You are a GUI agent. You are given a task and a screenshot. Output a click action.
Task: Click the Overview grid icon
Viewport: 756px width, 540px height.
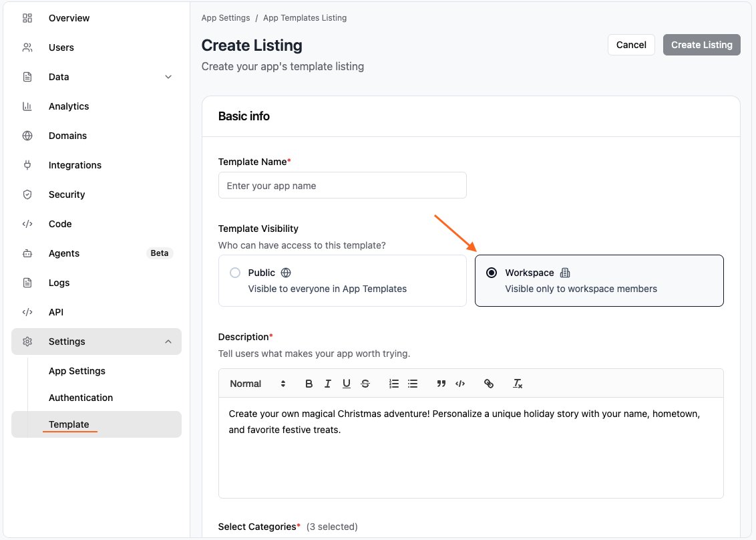[x=27, y=18]
